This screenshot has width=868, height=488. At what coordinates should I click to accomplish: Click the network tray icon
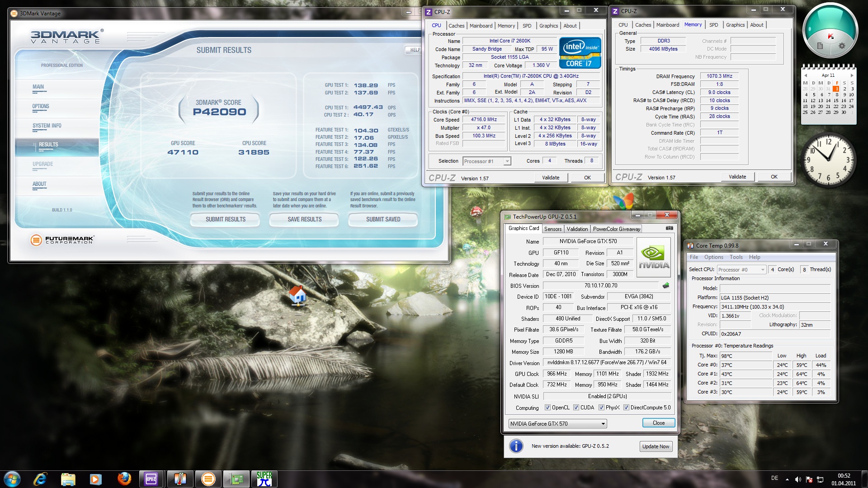(x=821, y=479)
